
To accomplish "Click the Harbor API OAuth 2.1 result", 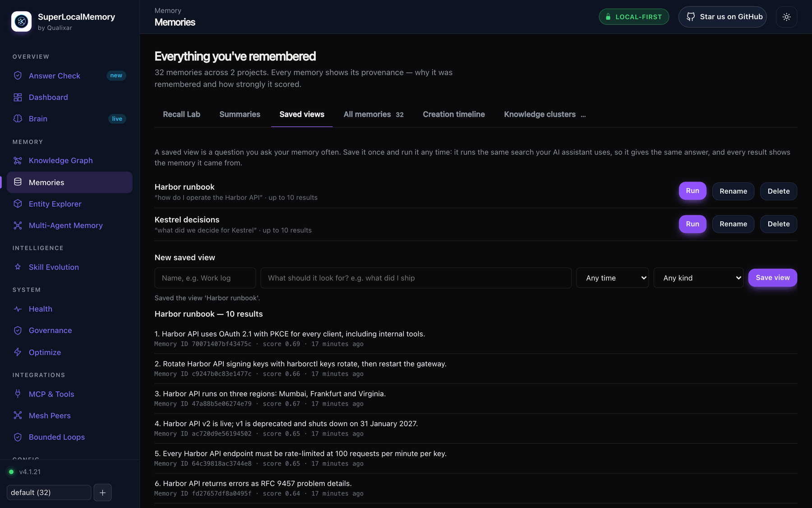I will click(476, 339).
